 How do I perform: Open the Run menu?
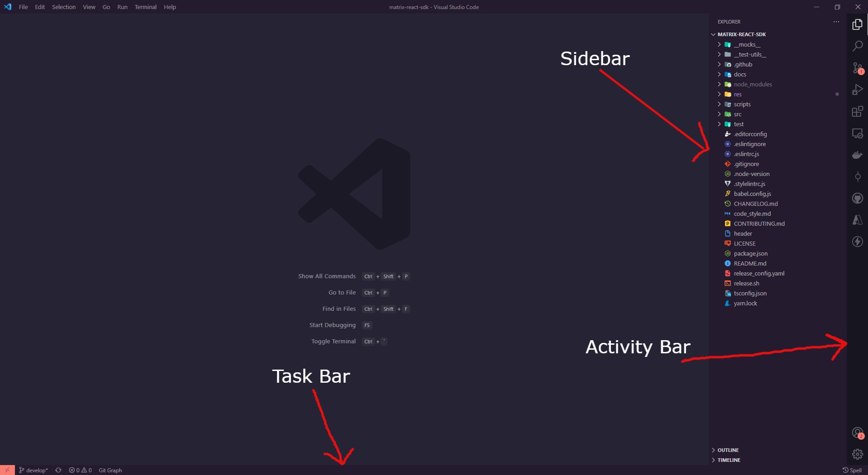click(x=122, y=7)
